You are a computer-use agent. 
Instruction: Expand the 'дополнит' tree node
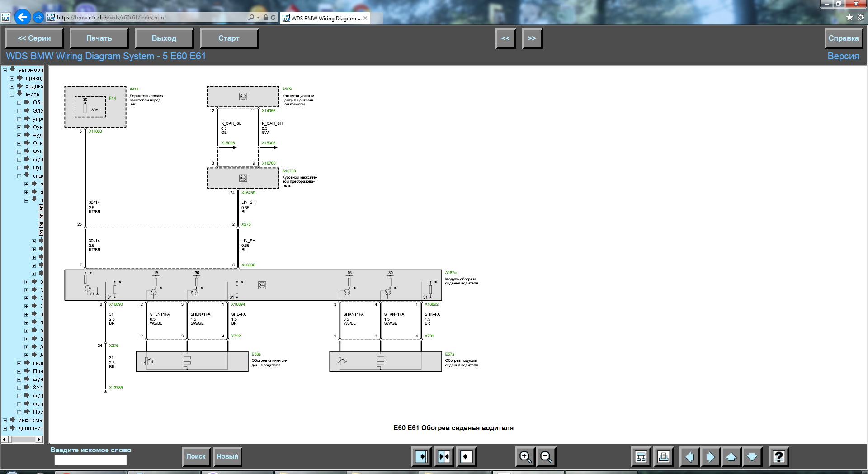5,428
